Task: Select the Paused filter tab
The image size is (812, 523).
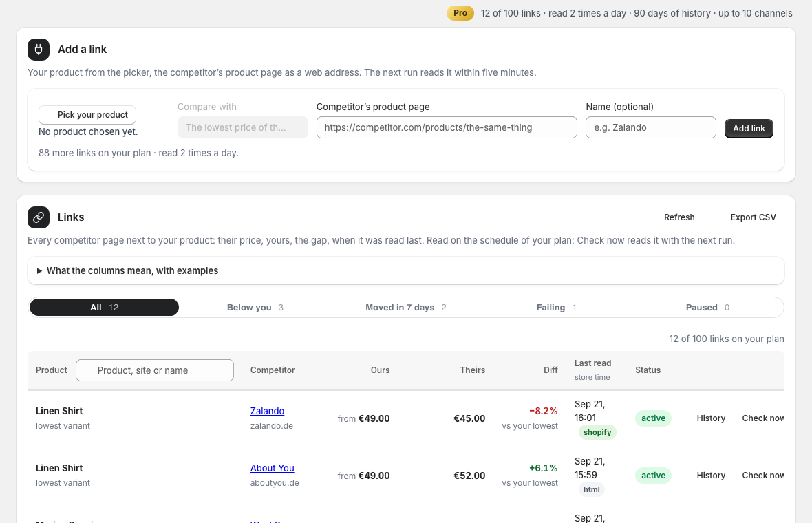Action: coord(707,308)
